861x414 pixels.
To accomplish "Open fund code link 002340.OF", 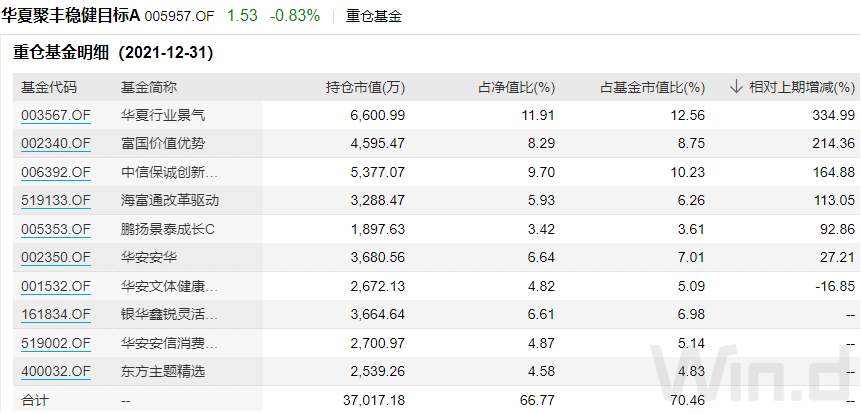I will pos(56,144).
